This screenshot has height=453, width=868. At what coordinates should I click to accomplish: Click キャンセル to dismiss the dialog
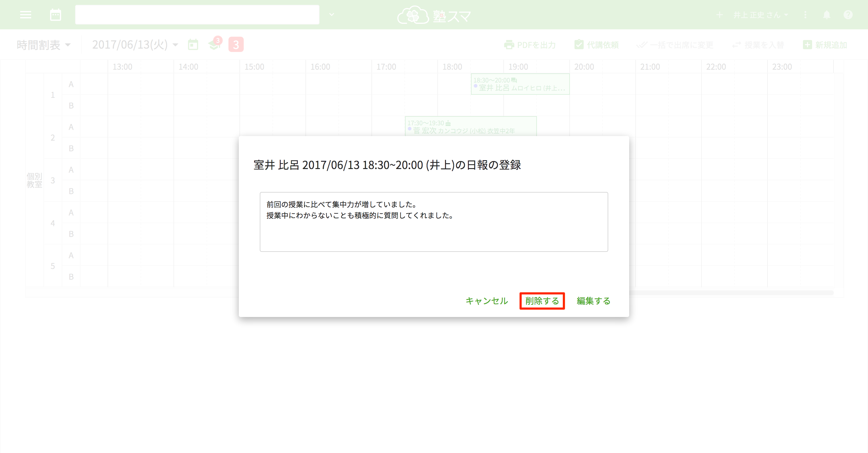(487, 301)
